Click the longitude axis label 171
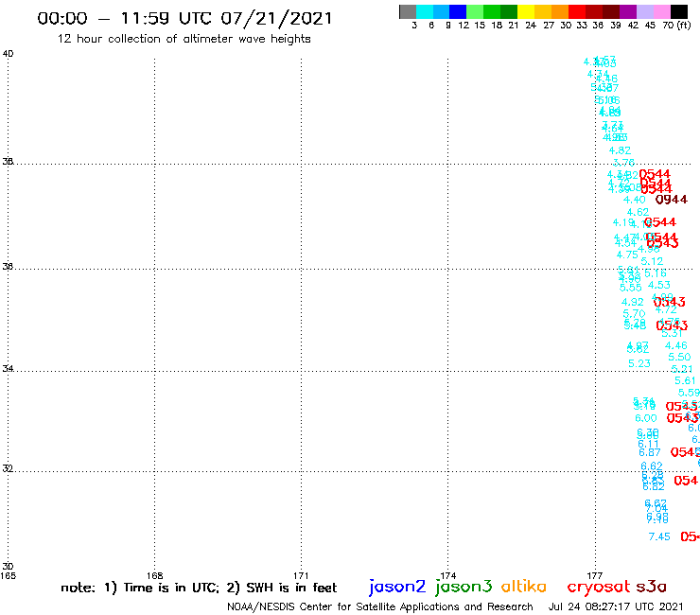Screen dimensions: 700x615 tap(301, 575)
